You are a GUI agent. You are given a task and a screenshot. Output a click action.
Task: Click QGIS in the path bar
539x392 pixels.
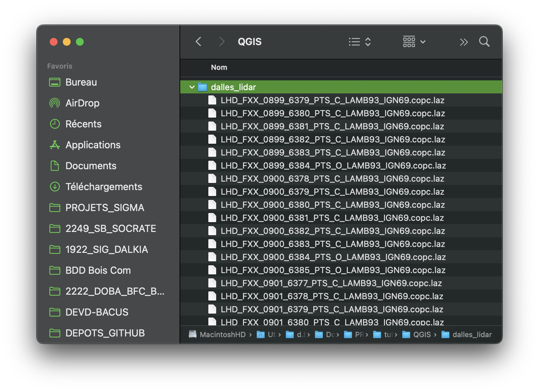pos(416,335)
